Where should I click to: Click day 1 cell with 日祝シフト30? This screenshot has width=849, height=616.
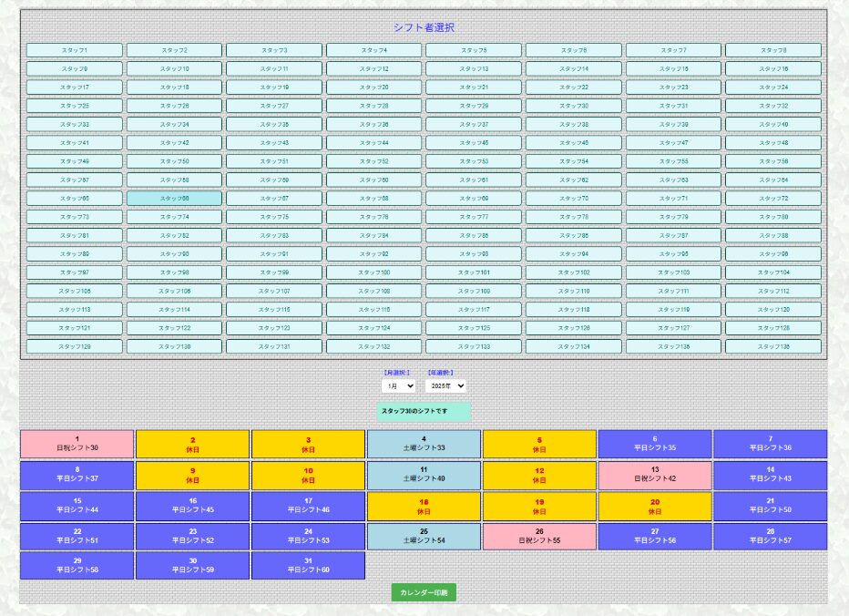point(77,444)
